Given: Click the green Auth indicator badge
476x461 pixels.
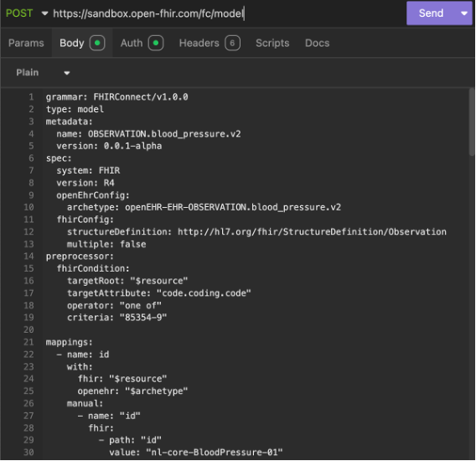Looking at the screenshot, I should [x=156, y=43].
